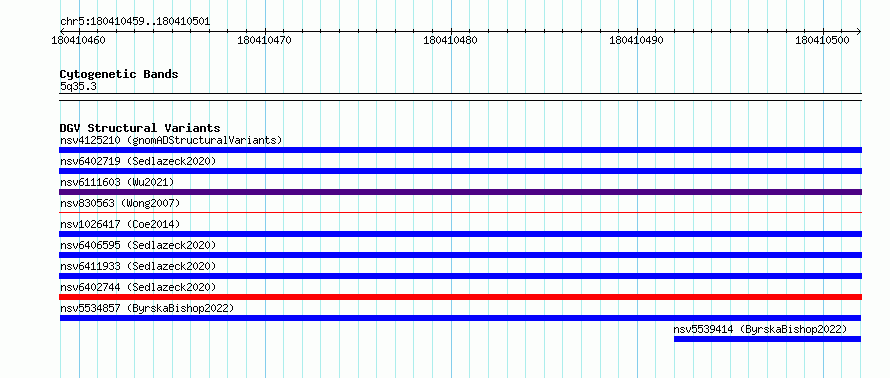Select the short nsv5539414 blue bar

coord(767,339)
